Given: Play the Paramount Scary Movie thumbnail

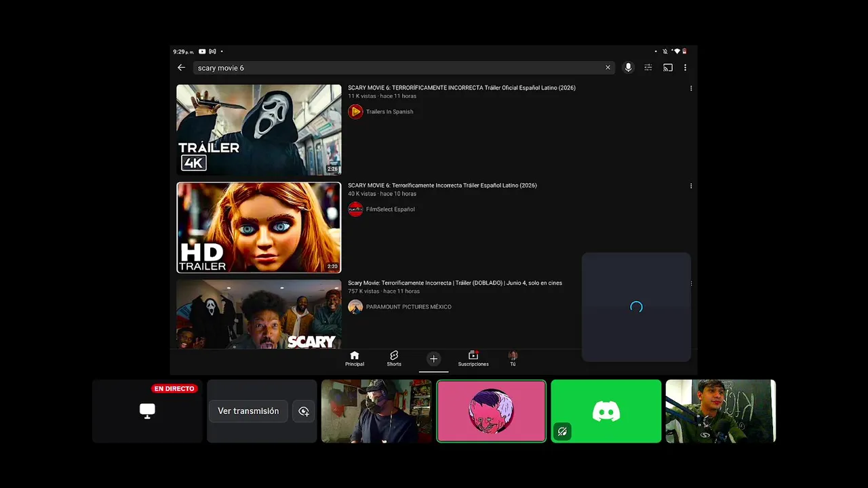Looking at the screenshot, I should pyautogui.click(x=259, y=314).
